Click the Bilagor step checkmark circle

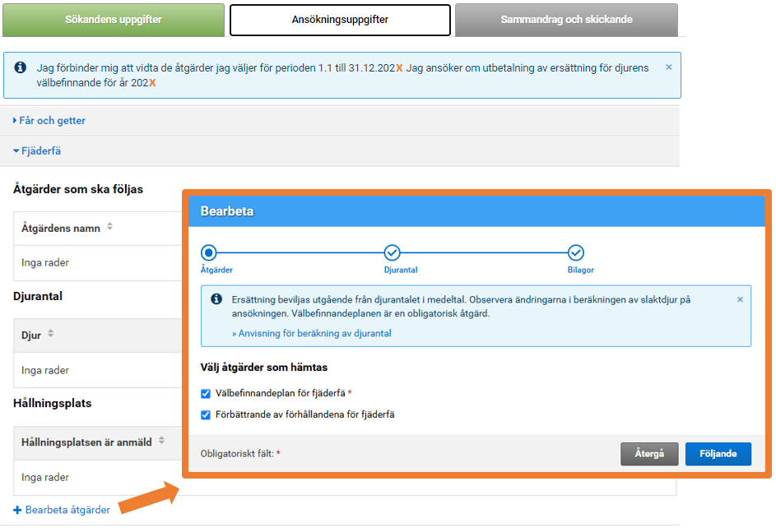click(x=576, y=252)
